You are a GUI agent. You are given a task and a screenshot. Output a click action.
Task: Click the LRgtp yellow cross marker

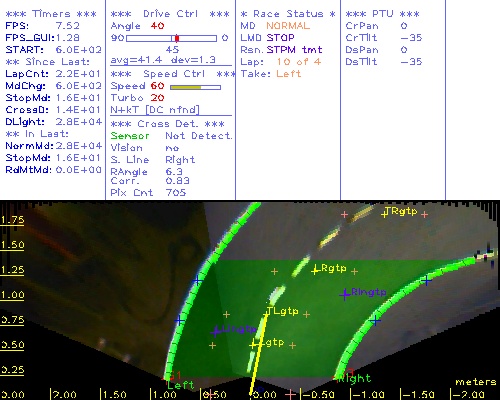[x=315, y=271]
